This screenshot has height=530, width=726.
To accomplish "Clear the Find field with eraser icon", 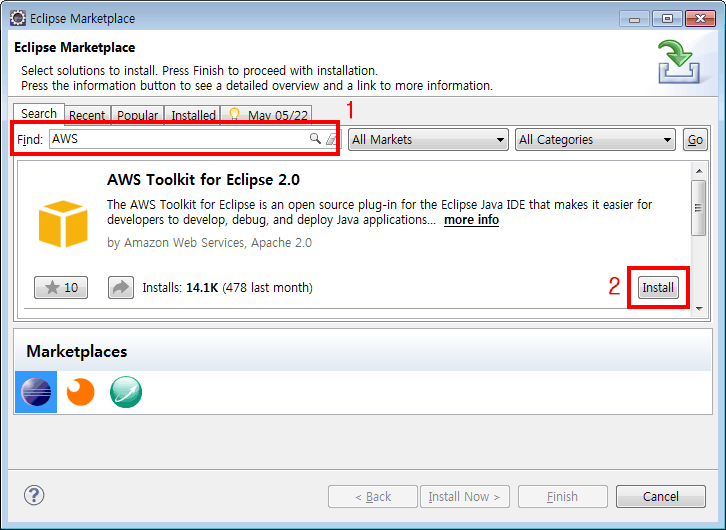I will [331, 140].
